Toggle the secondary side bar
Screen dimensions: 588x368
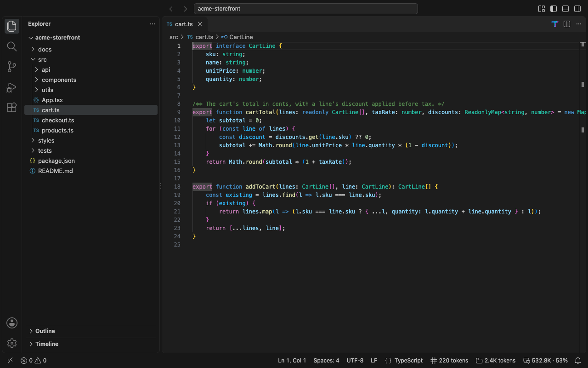577,9
